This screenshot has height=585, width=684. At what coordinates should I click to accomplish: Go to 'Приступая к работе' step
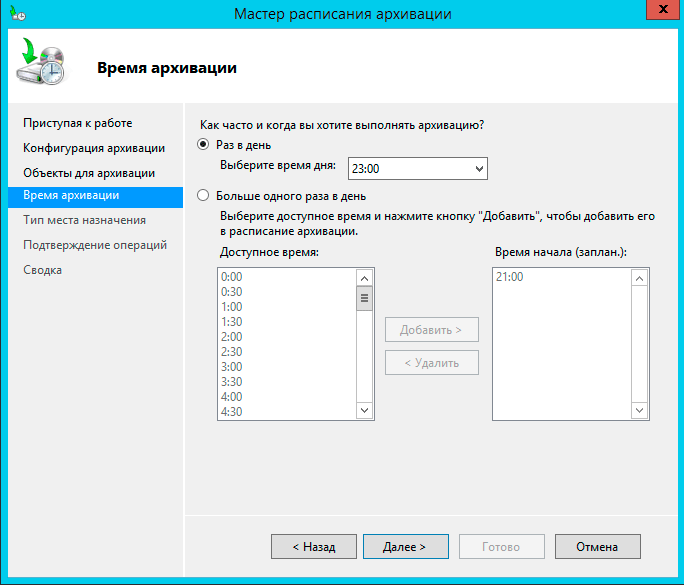(78, 122)
